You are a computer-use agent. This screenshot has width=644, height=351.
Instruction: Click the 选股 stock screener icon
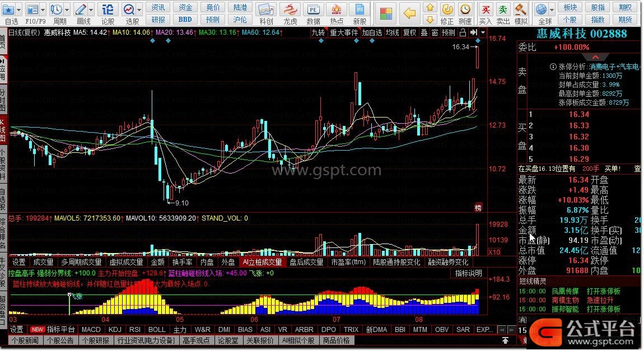pyautogui.click(x=129, y=9)
